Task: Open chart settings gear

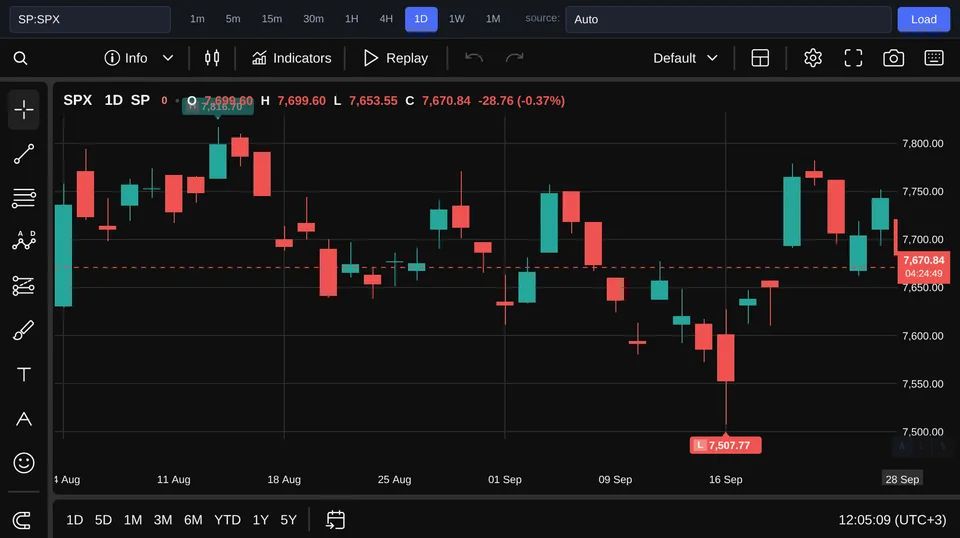Action: point(812,58)
